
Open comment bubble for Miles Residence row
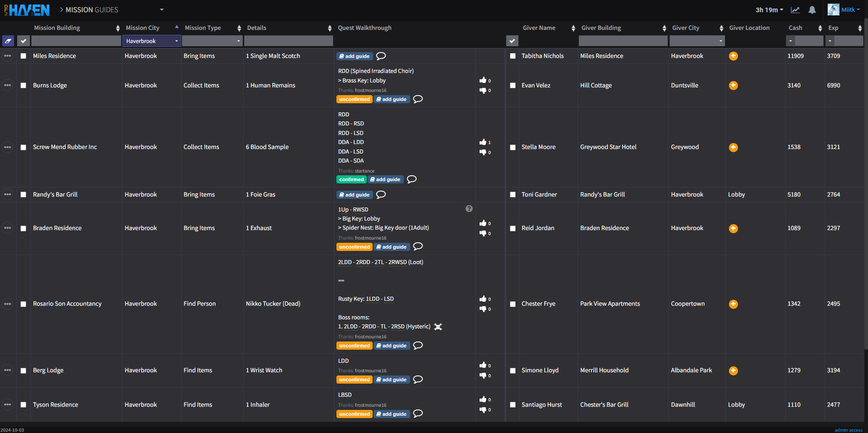click(x=381, y=56)
